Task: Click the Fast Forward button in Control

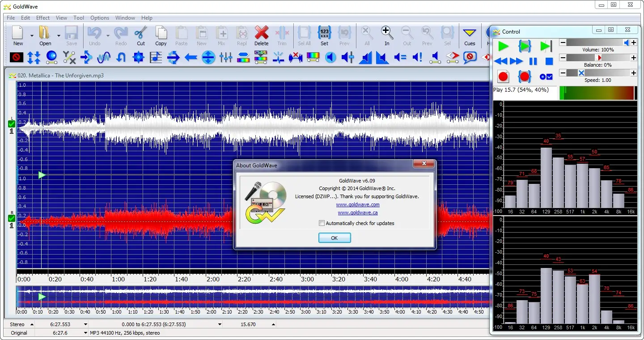Action: (516, 61)
